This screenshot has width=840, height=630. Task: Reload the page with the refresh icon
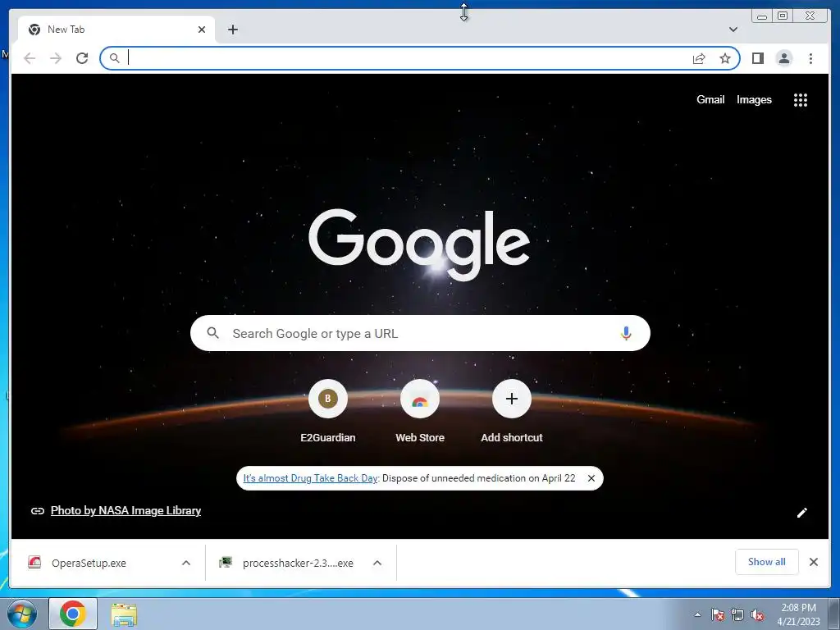click(82, 58)
